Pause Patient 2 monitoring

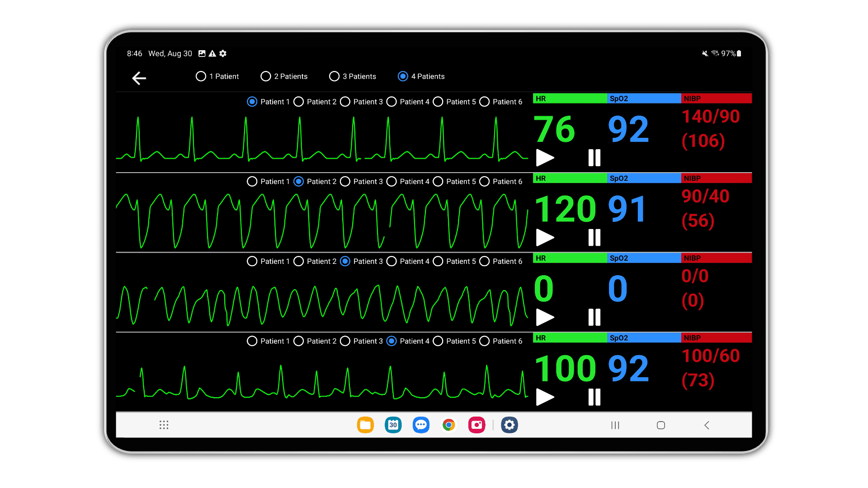594,238
